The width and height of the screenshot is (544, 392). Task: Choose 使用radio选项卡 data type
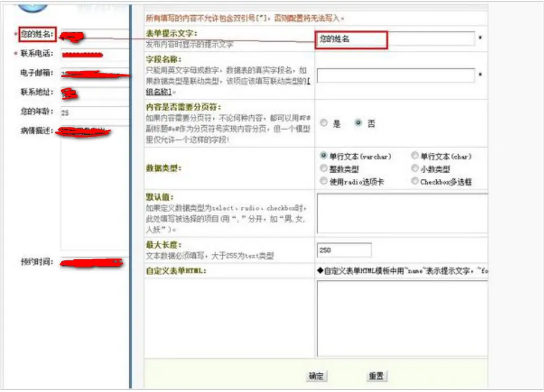(323, 180)
